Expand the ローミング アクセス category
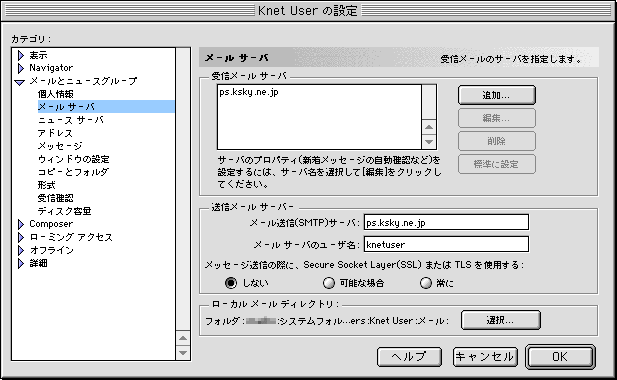The height and width of the screenshot is (380, 617). tap(21, 237)
